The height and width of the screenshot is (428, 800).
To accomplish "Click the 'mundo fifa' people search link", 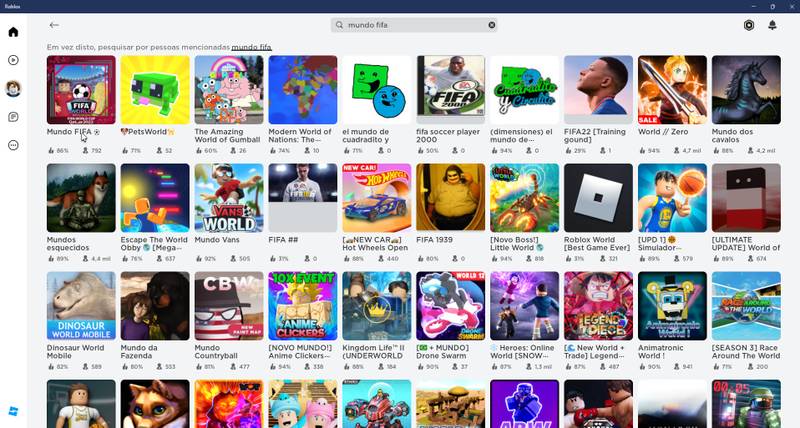I will [x=252, y=47].
